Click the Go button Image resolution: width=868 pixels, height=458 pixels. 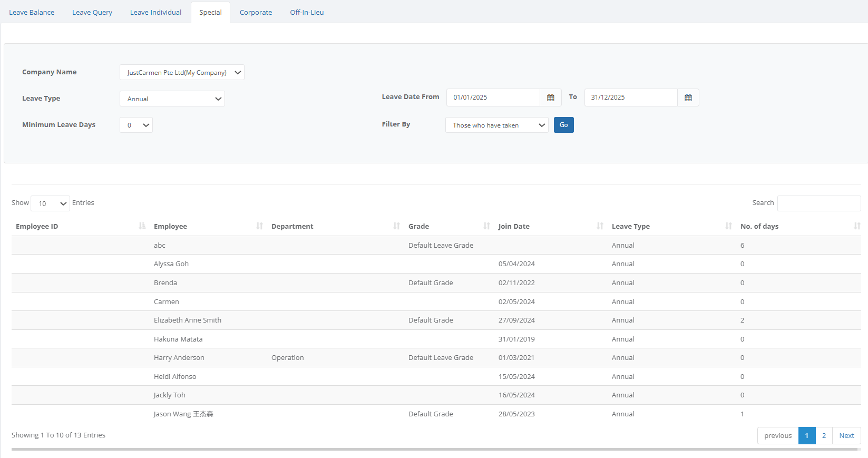point(564,125)
